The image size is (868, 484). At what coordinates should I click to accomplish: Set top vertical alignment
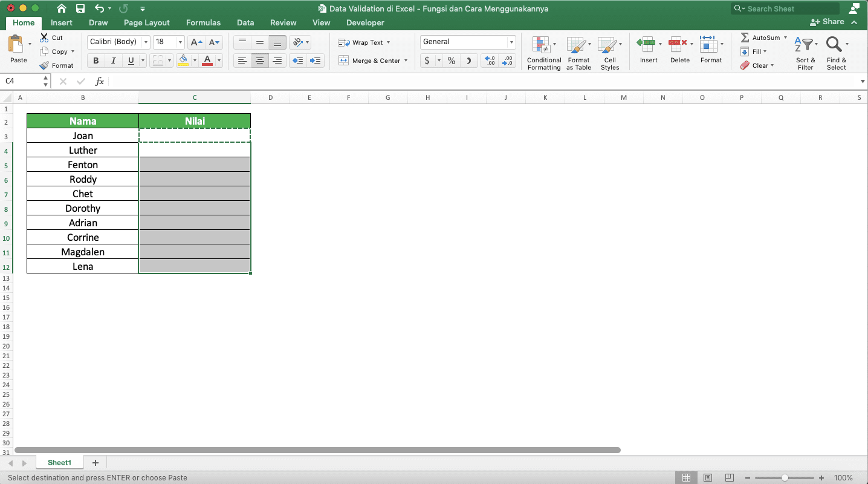tap(242, 42)
